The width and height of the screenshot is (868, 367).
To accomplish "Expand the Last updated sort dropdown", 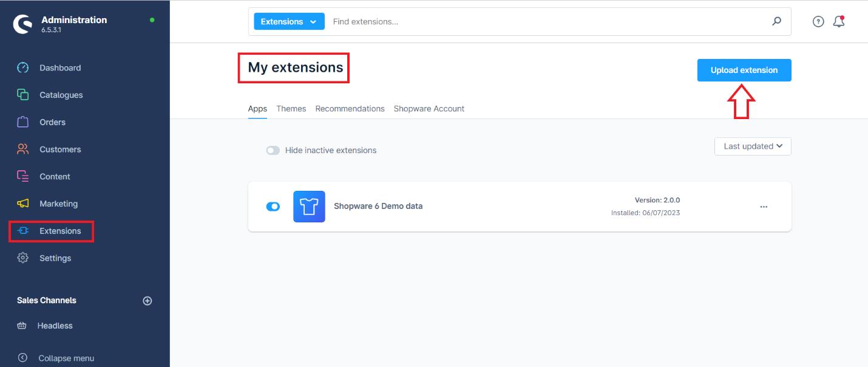I will pos(753,146).
